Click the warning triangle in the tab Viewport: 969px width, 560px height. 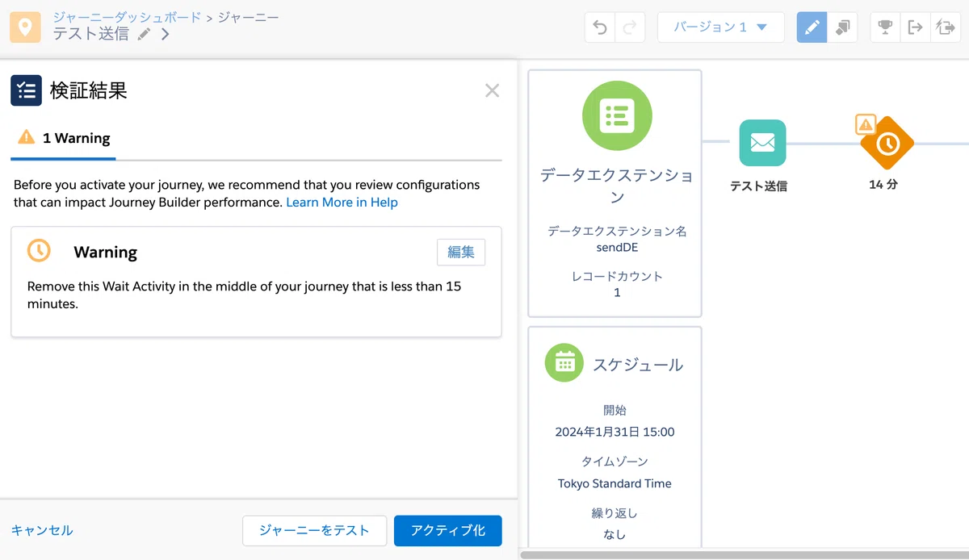click(x=27, y=137)
